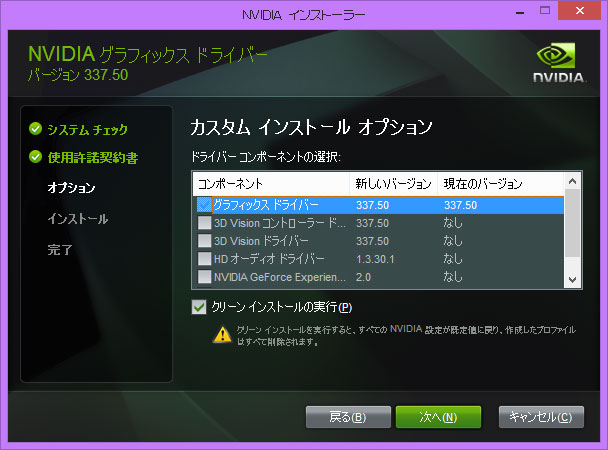Click the NVIDIA logo icon
Image resolution: width=608 pixels, height=450 pixels.
pyautogui.click(x=558, y=63)
